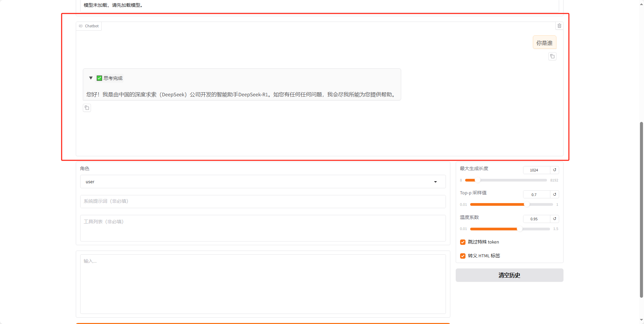644x324 pixels.
Task: Click the assistant reply text mentioning DeepSeek-R1
Action: pyautogui.click(x=241, y=95)
